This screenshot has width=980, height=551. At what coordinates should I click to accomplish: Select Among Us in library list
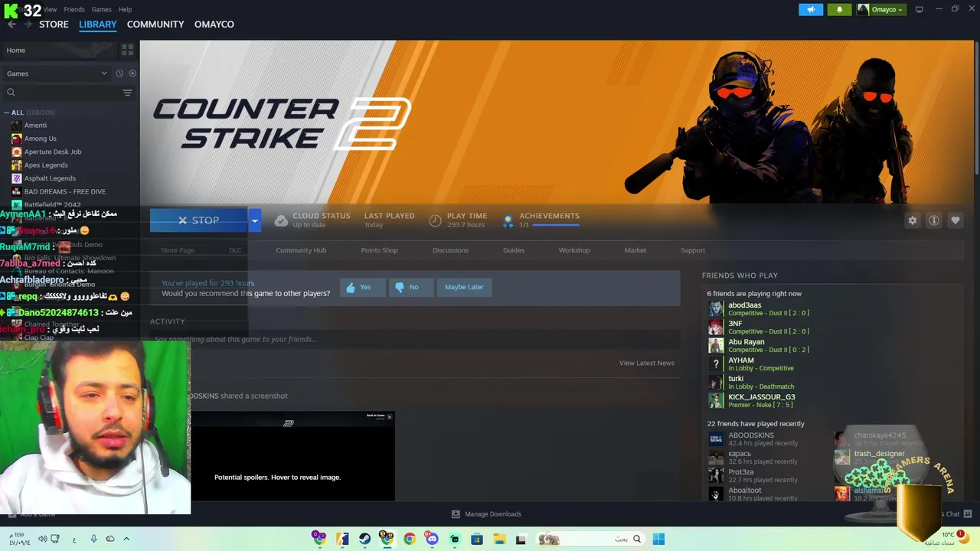(41, 139)
